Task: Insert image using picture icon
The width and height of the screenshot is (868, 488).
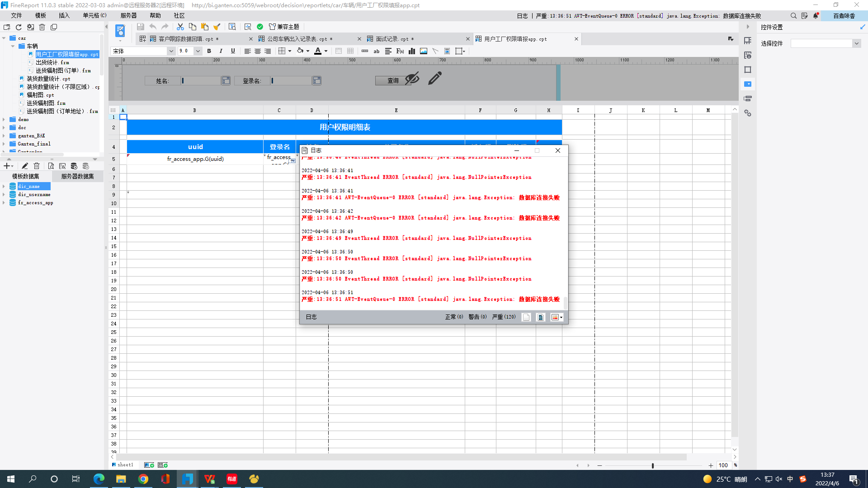Action: (424, 51)
